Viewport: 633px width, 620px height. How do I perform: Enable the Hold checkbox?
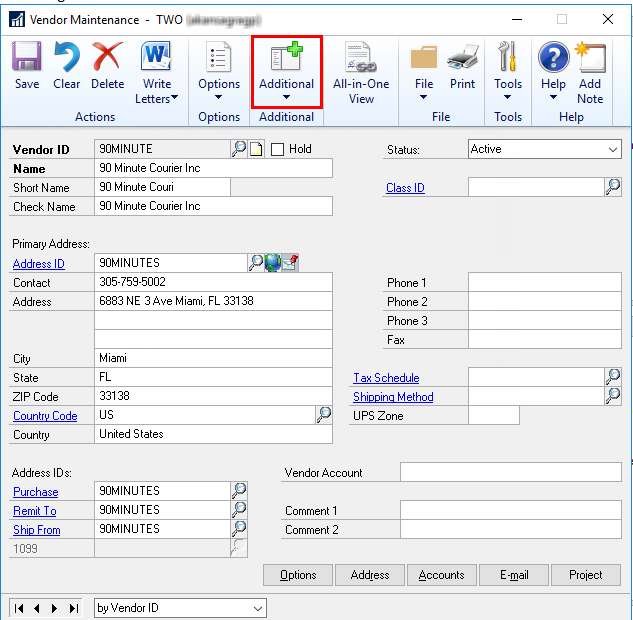click(x=278, y=149)
